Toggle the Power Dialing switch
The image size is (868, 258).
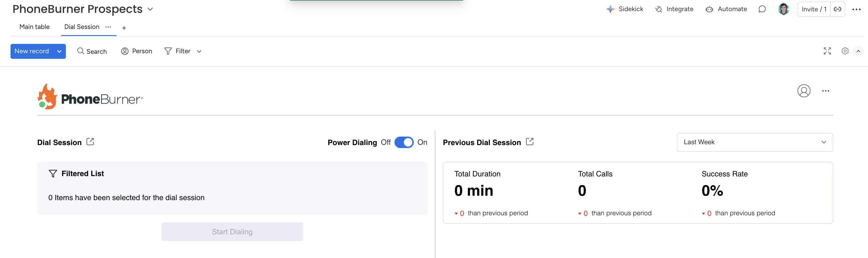(x=404, y=142)
